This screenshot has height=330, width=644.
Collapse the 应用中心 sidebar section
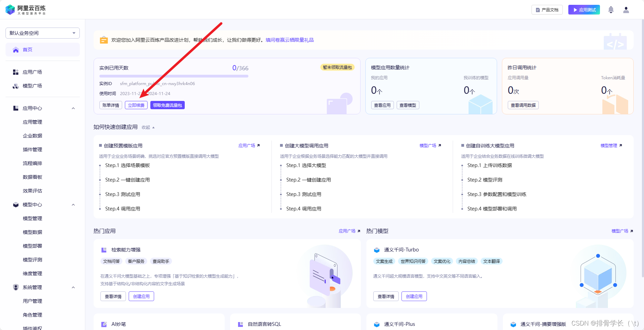pos(73,108)
